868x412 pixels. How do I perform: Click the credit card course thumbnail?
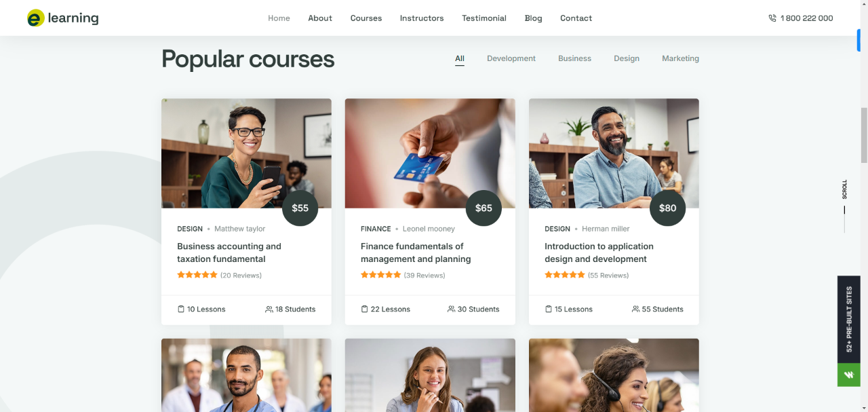point(430,153)
